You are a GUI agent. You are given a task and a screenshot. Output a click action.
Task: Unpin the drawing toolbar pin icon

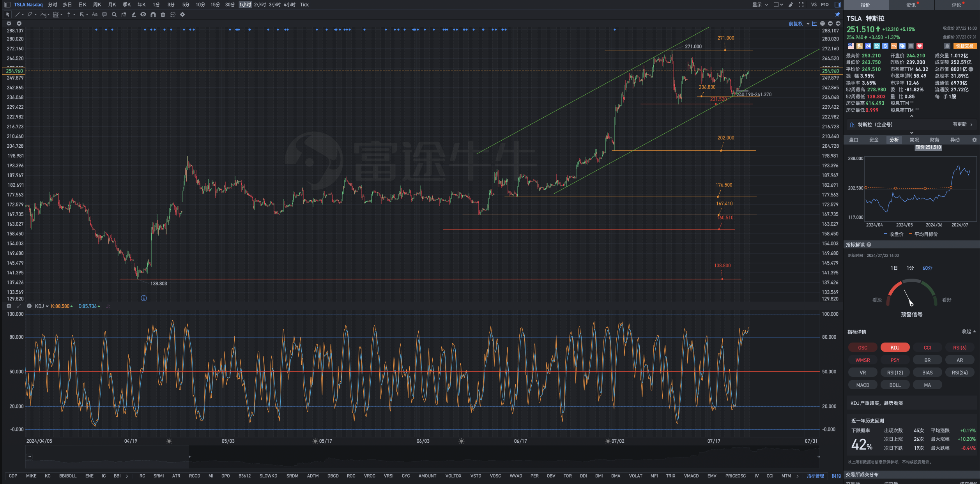pos(837,14)
